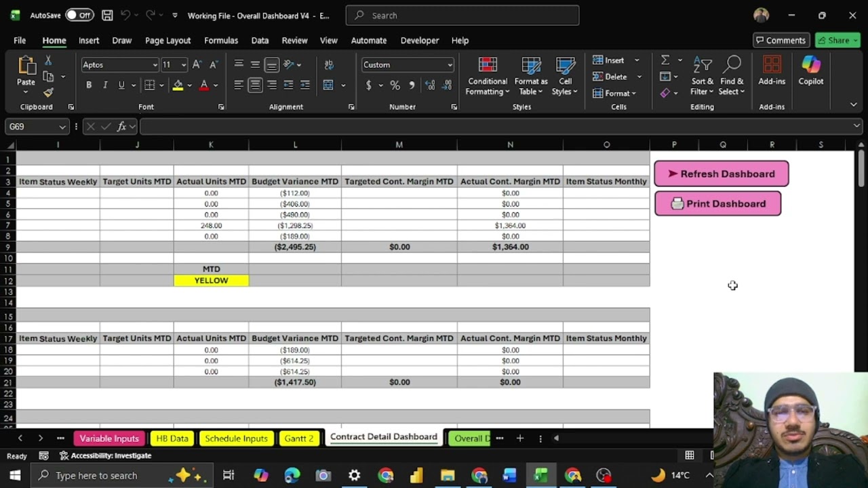Click the Print Dashboard button
Viewport: 868px width, 488px height.
pyautogui.click(x=717, y=203)
